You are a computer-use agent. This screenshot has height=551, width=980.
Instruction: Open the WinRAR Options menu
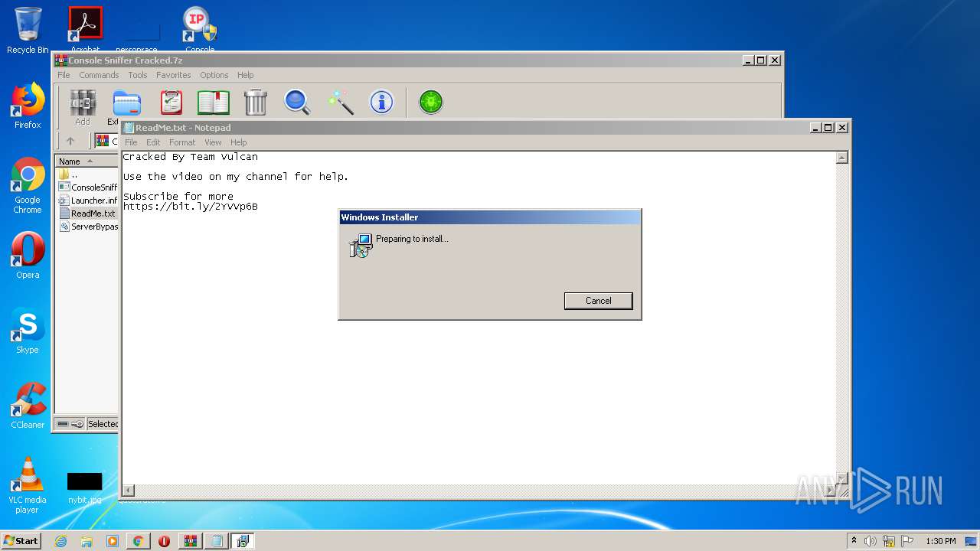click(214, 75)
